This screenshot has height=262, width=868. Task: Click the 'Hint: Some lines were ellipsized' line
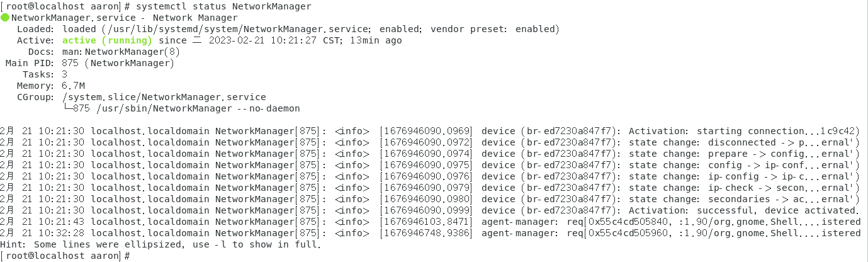pos(160,244)
